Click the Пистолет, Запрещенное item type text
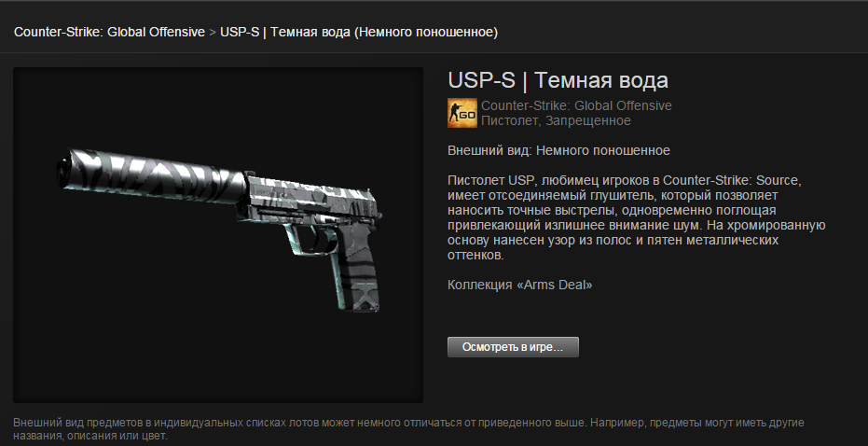Screen dimensions: 868x446 pos(556,120)
